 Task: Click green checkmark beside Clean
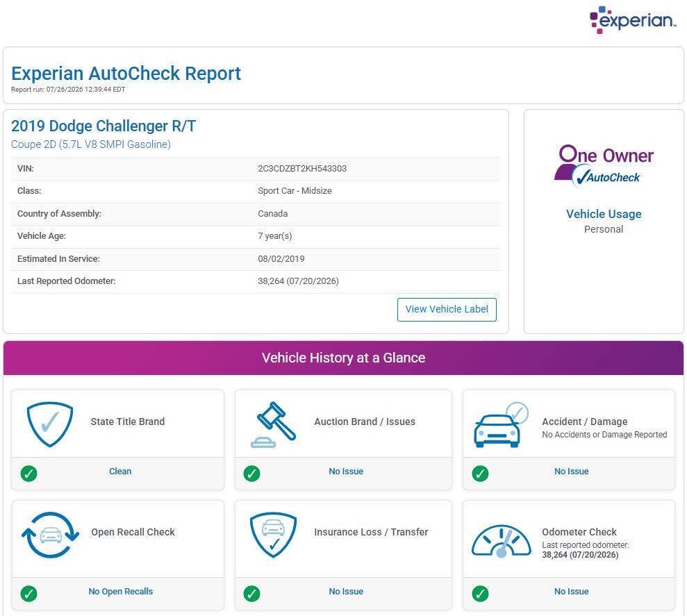pyautogui.click(x=29, y=473)
